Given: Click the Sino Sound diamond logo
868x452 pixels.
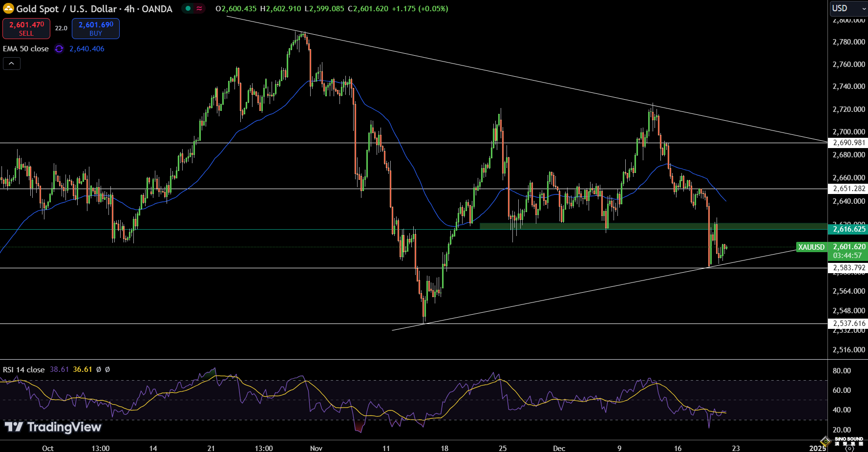Looking at the screenshot, I should pyautogui.click(x=825, y=441).
